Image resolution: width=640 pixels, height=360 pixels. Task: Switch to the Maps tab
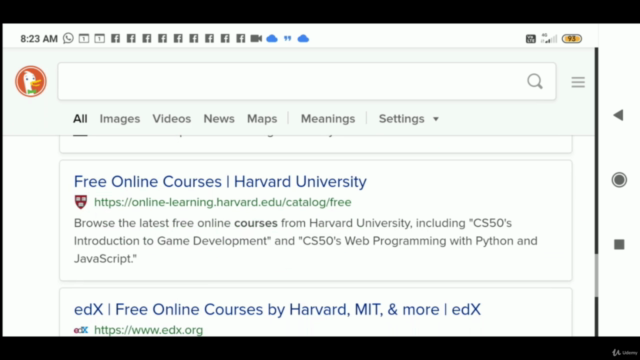tap(262, 119)
